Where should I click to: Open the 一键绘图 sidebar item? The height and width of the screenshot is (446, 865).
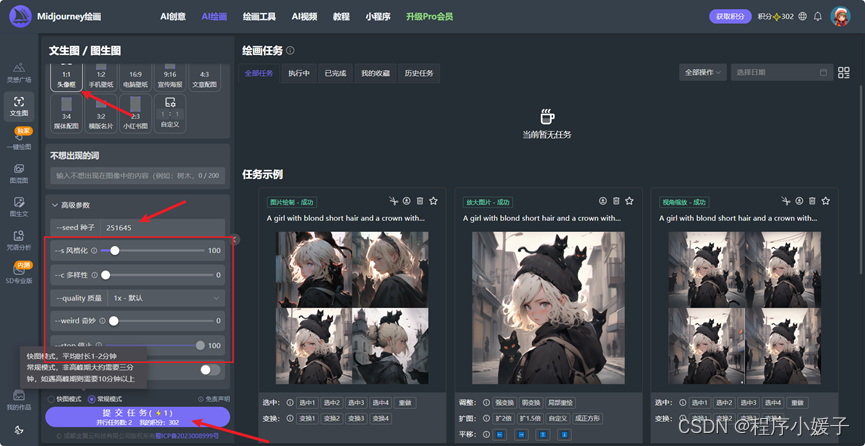tap(19, 140)
